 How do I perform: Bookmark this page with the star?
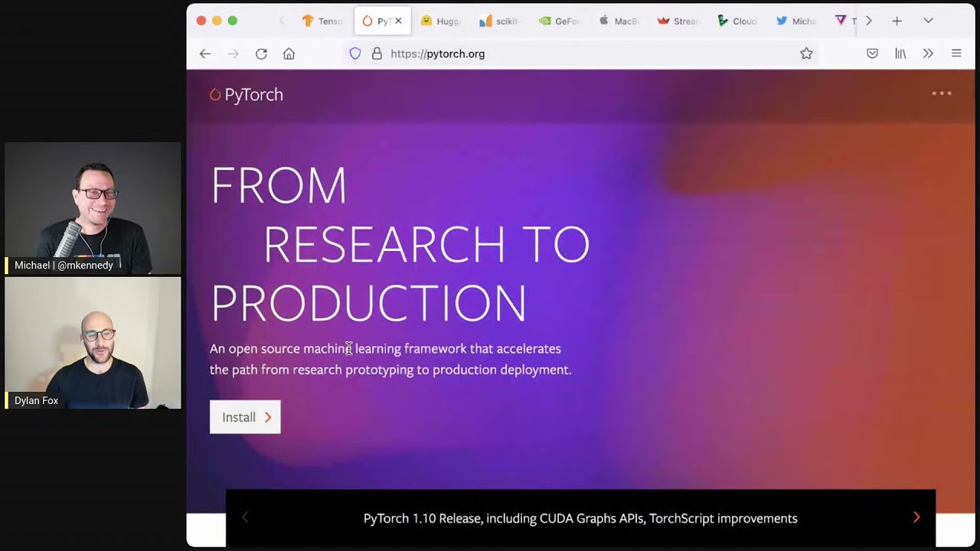pos(806,54)
